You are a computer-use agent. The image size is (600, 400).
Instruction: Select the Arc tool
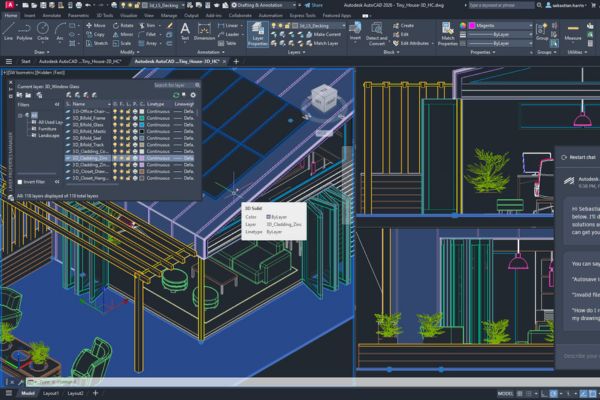[60, 31]
